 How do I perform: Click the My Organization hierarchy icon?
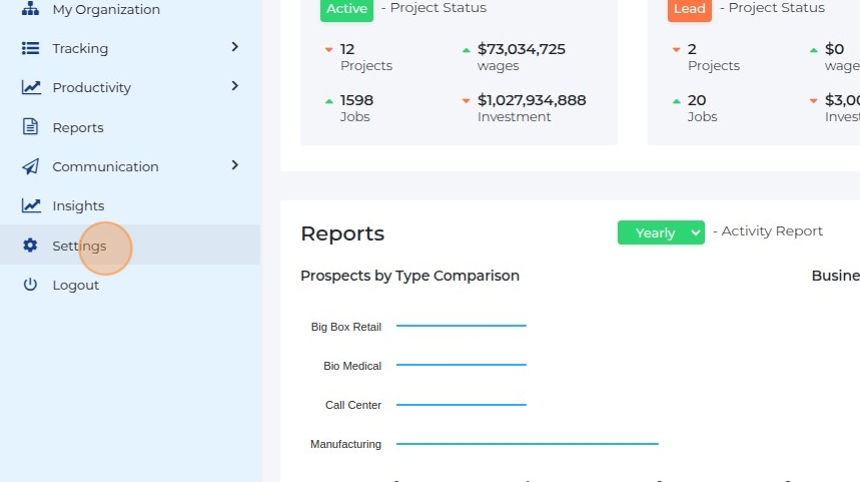(x=30, y=9)
